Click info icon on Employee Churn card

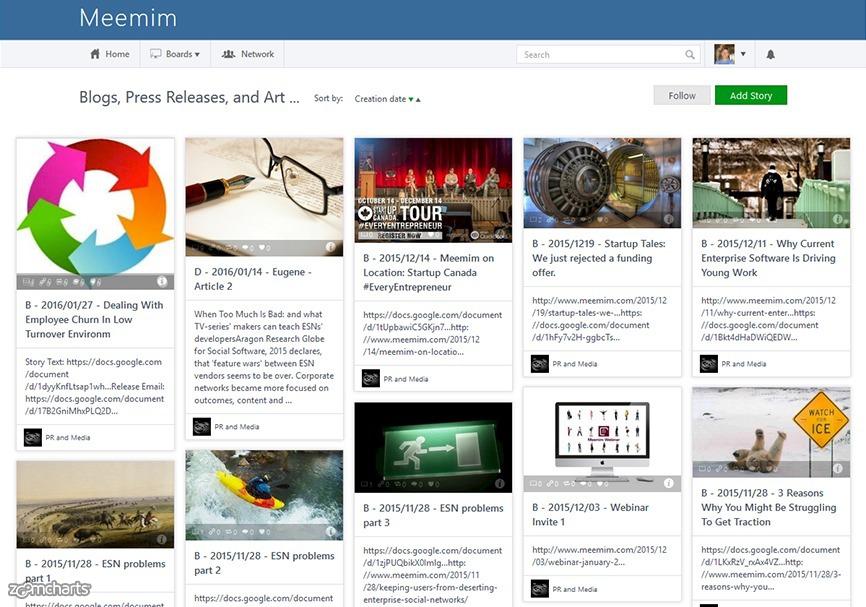162,282
